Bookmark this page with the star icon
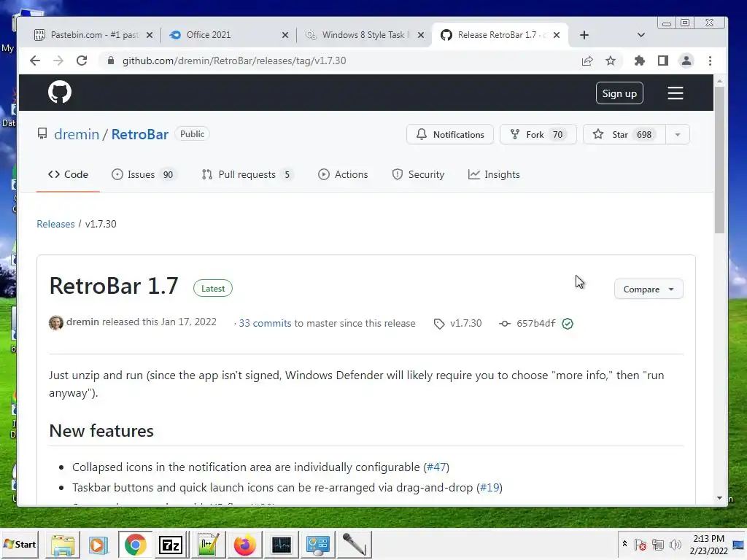This screenshot has width=747, height=560. 611,61
